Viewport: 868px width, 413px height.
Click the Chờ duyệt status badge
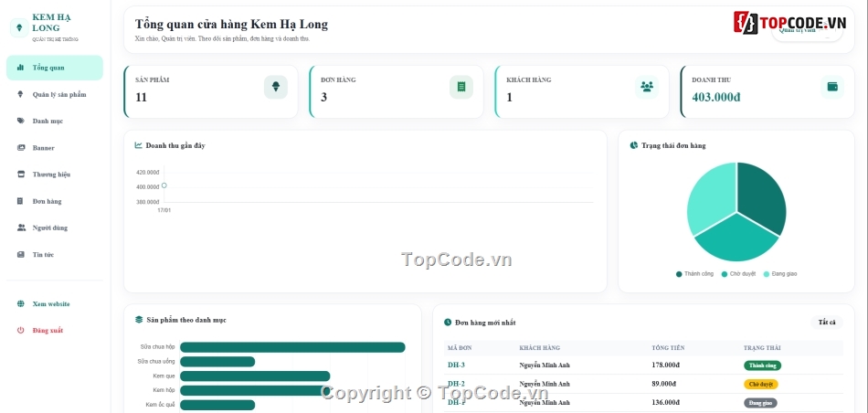click(760, 384)
